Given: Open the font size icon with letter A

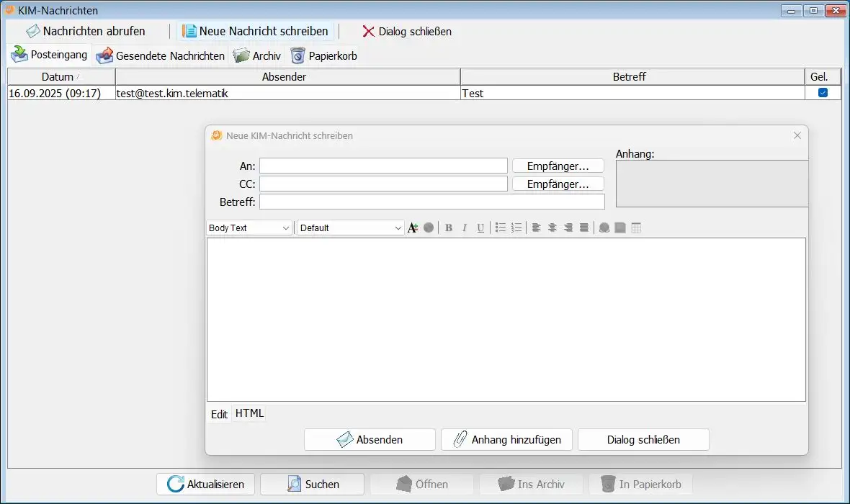Looking at the screenshot, I should click(x=413, y=228).
